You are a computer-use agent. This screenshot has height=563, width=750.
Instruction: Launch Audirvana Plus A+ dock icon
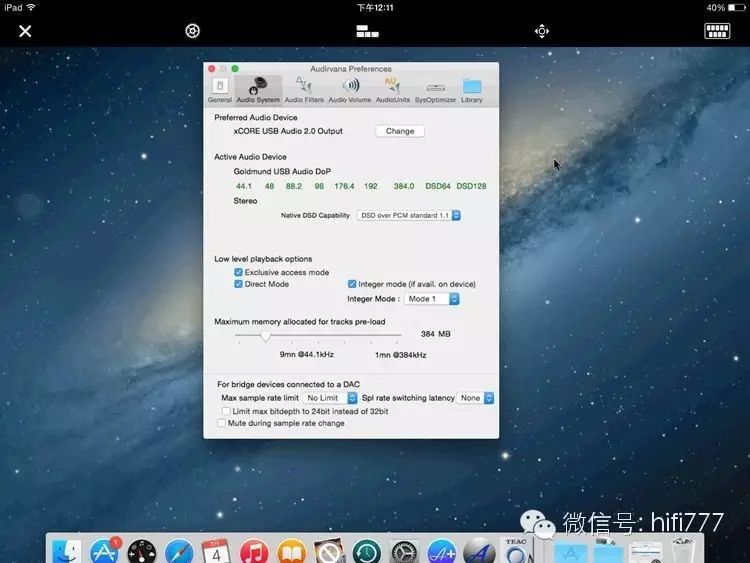coord(441,551)
